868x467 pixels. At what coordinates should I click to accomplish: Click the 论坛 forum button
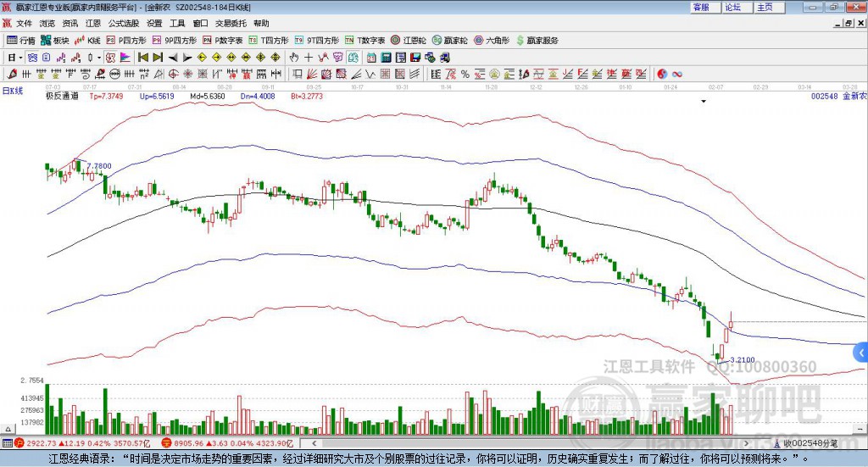[737, 7]
